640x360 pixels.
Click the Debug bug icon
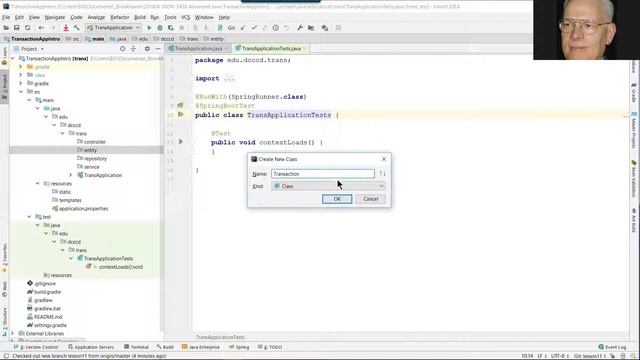pos(160,28)
